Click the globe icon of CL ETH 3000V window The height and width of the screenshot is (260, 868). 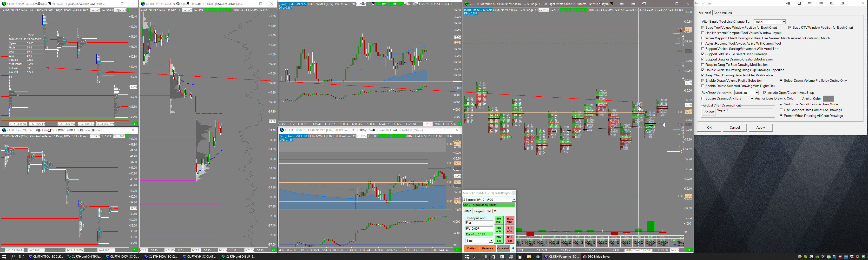click(282, 130)
